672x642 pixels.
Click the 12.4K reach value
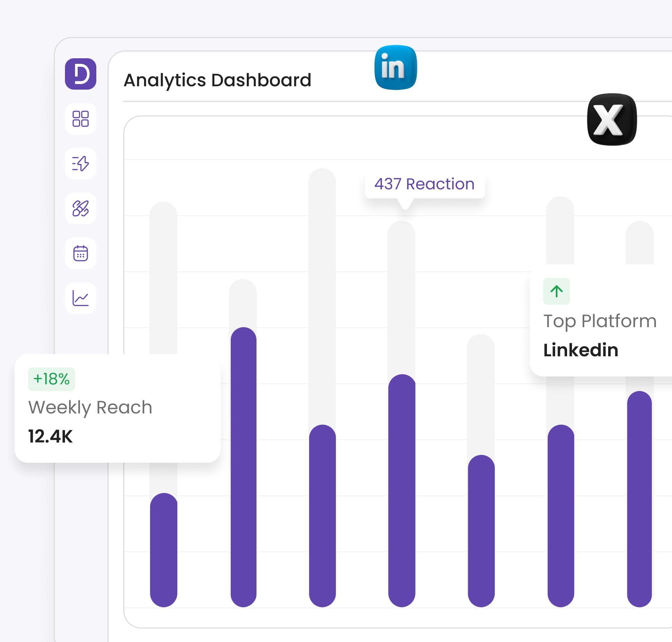50,436
